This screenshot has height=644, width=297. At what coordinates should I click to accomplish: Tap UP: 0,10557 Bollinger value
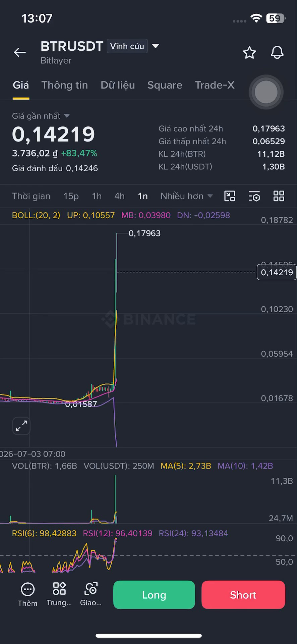click(x=91, y=215)
